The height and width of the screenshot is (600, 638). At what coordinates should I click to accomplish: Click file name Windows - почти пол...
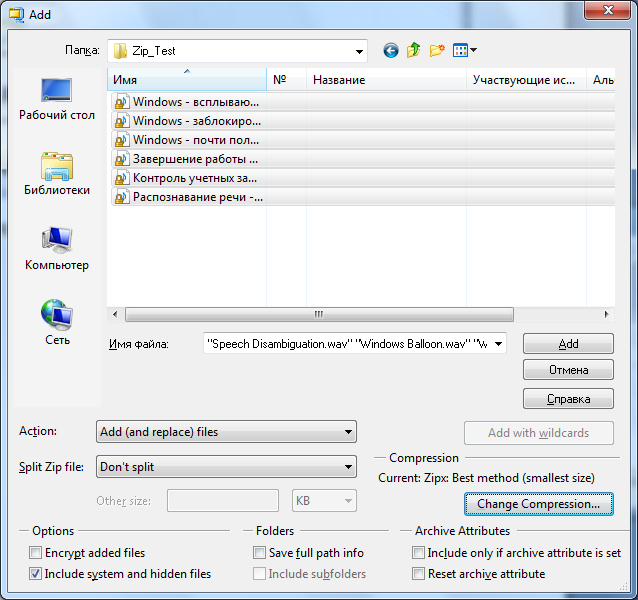(196, 140)
